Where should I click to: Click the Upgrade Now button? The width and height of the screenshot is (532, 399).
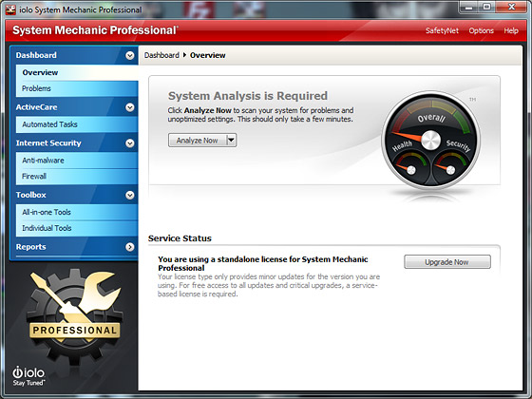point(447,262)
